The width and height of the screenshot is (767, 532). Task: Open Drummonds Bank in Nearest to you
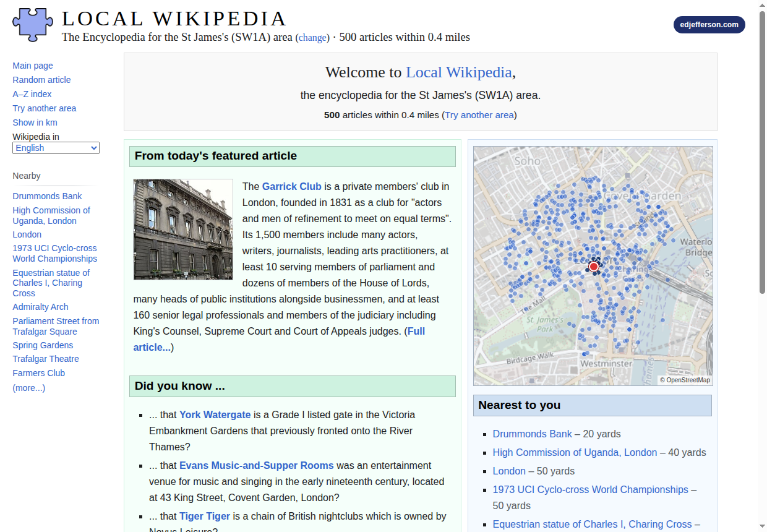533,434
